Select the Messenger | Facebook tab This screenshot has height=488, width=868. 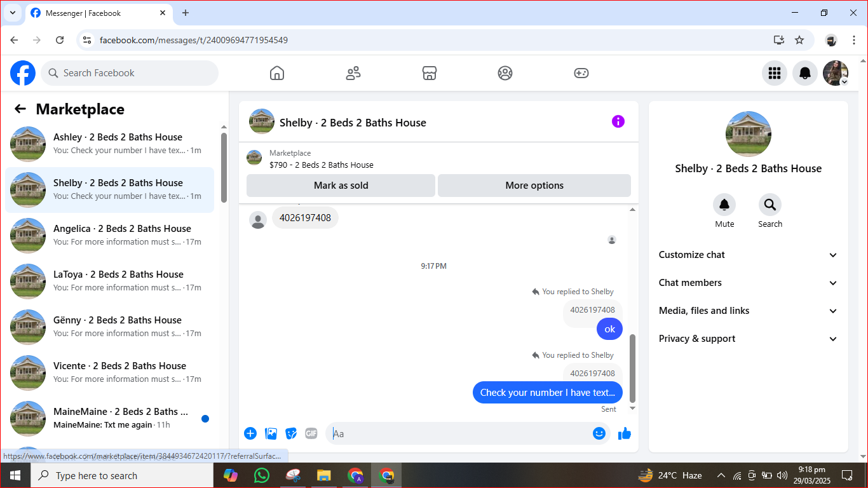[x=98, y=13]
